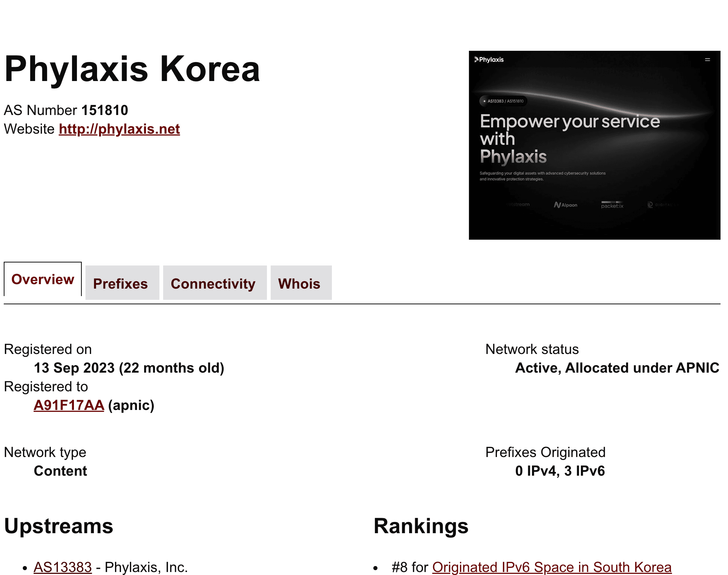Screen dimensions: 728x575
Task: Open upstream AS13383 link
Action: (63, 567)
